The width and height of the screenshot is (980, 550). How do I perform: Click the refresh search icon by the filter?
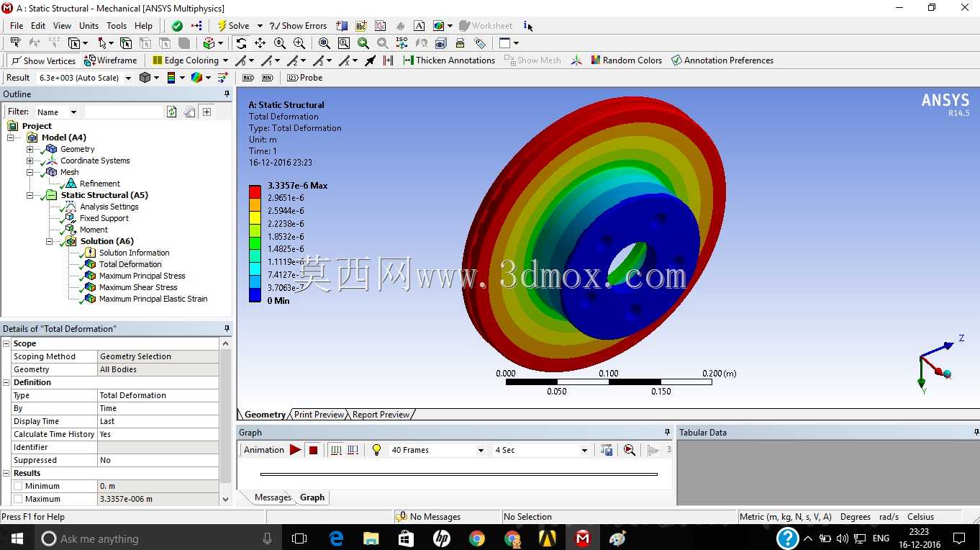[171, 112]
